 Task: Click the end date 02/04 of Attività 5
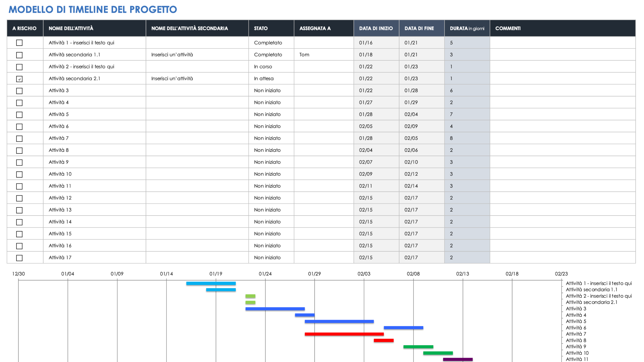(422, 114)
